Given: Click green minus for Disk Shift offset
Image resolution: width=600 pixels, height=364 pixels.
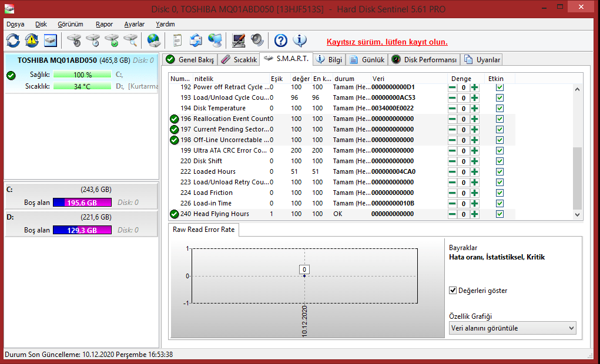Looking at the screenshot, I should [452, 161].
